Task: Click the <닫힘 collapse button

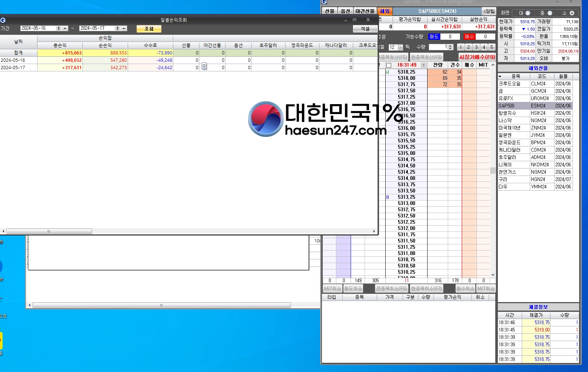Action: tap(489, 11)
